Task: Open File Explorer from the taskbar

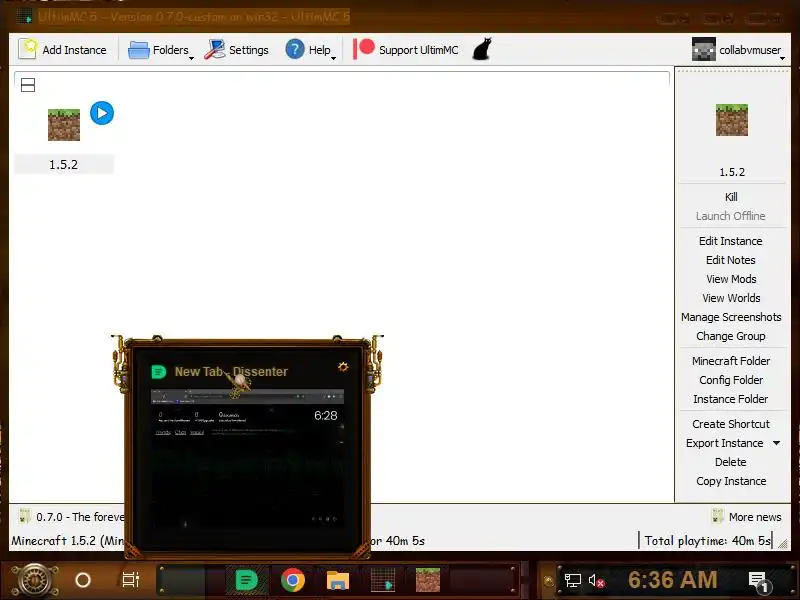Action: tap(338, 580)
